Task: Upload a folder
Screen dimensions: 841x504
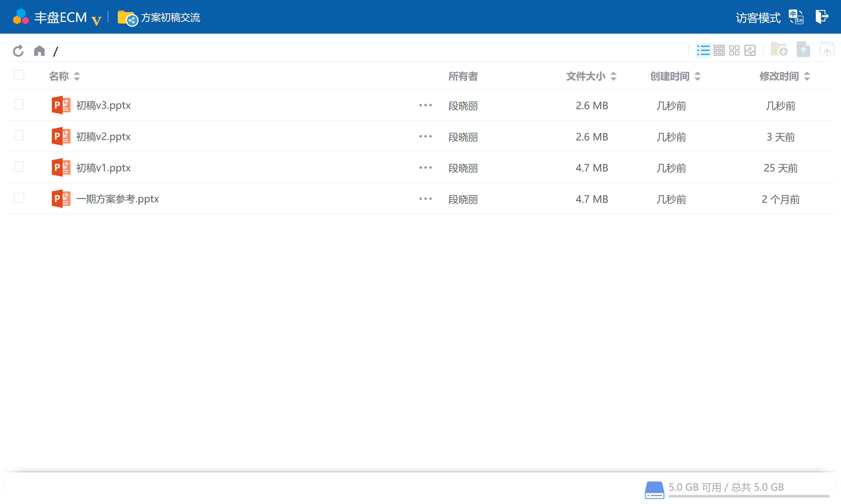Action: point(826,50)
